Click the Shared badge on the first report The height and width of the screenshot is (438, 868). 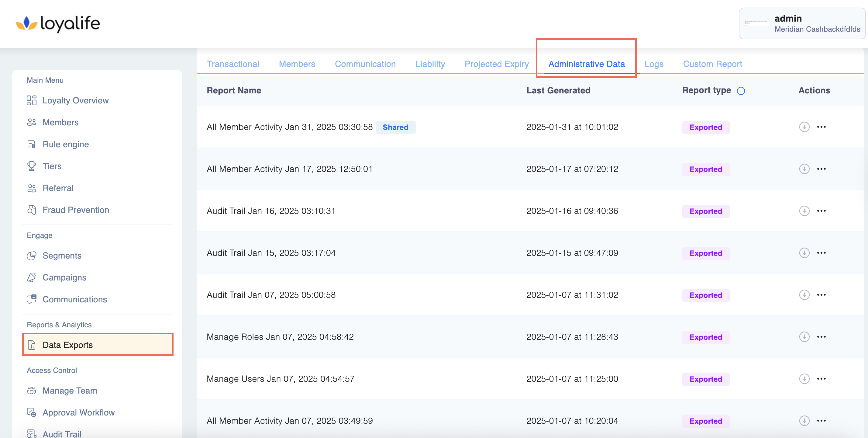tap(395, 127)
